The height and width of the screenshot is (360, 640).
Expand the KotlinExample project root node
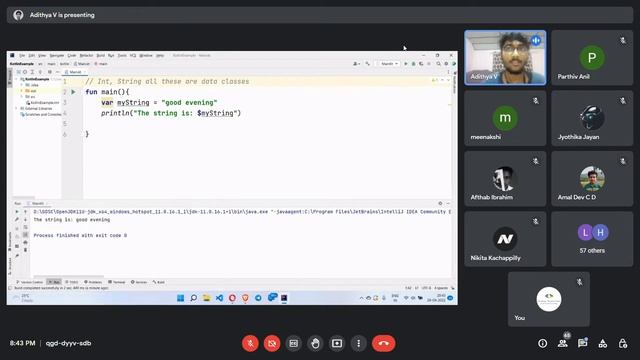coord(17,79)
